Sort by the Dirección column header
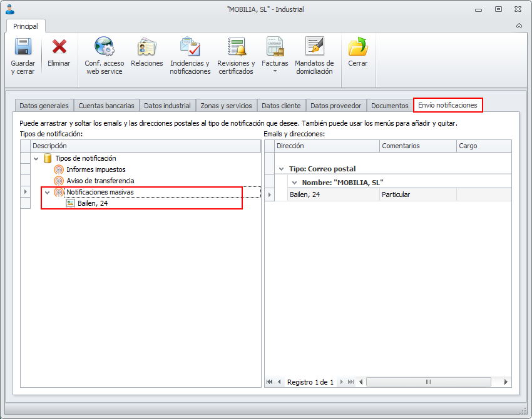Screen dimensions: 532x419 (x=327, y=146)
